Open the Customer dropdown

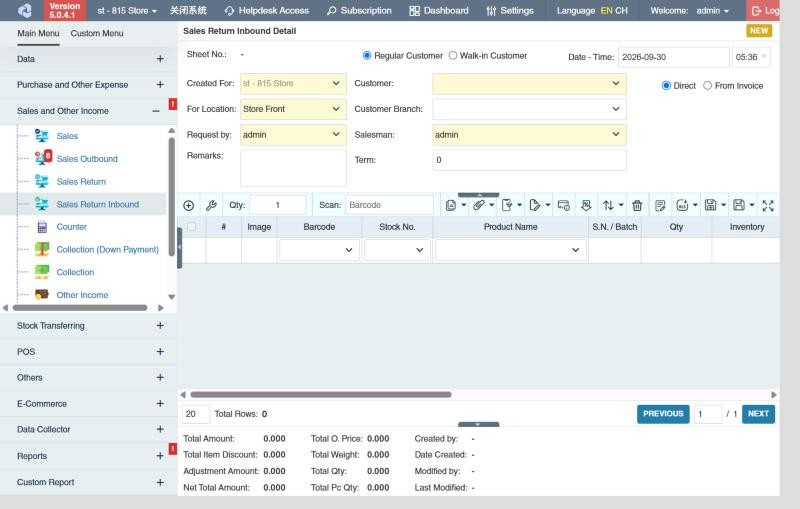(529, 84)
